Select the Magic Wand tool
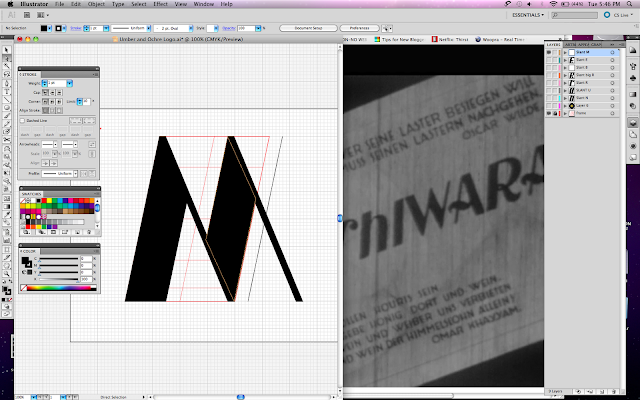The image size is (640, 400). pos(7,66)
